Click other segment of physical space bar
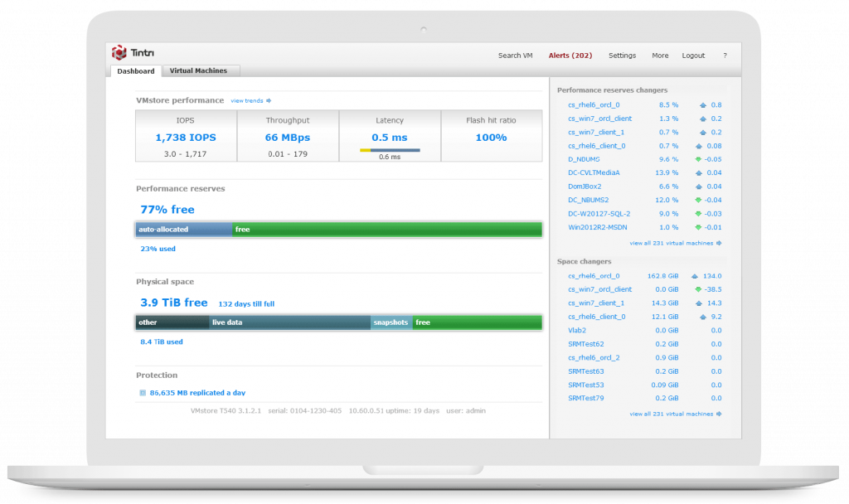 [172, 322]
